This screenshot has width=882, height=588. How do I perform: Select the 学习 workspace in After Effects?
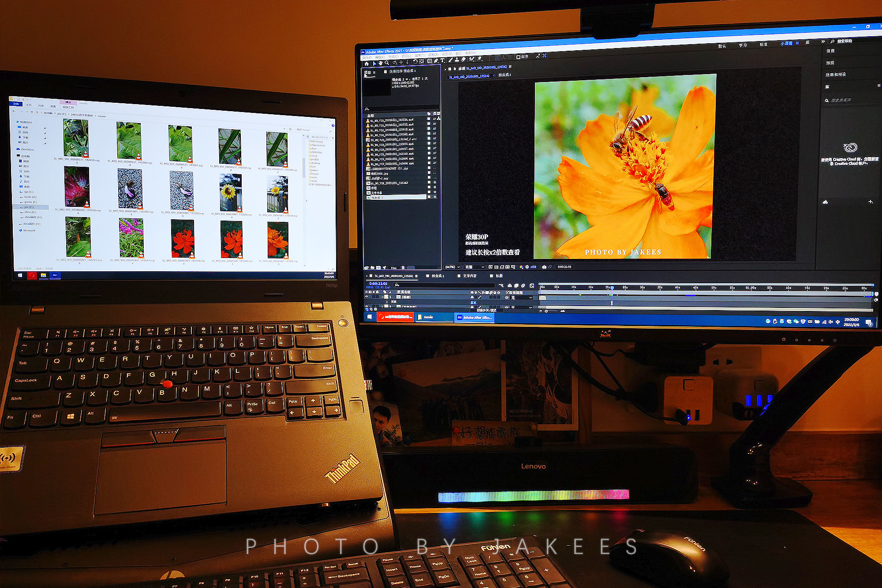pos(743,45)
